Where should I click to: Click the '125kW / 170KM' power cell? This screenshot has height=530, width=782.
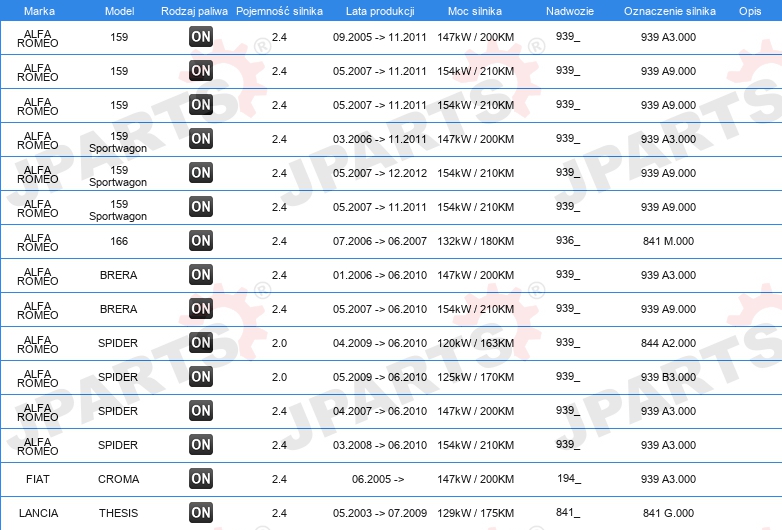click(x=475, y=377)
